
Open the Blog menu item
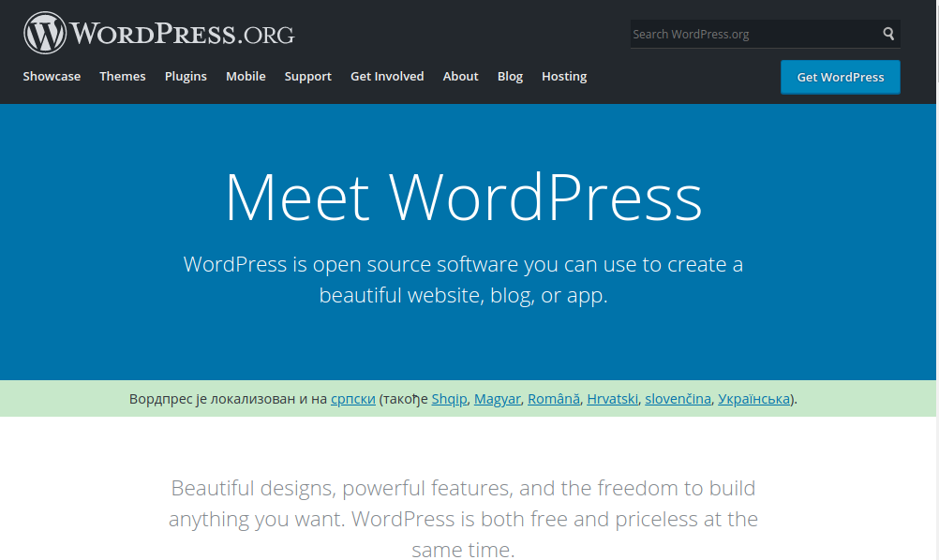(x=510, y=77)
